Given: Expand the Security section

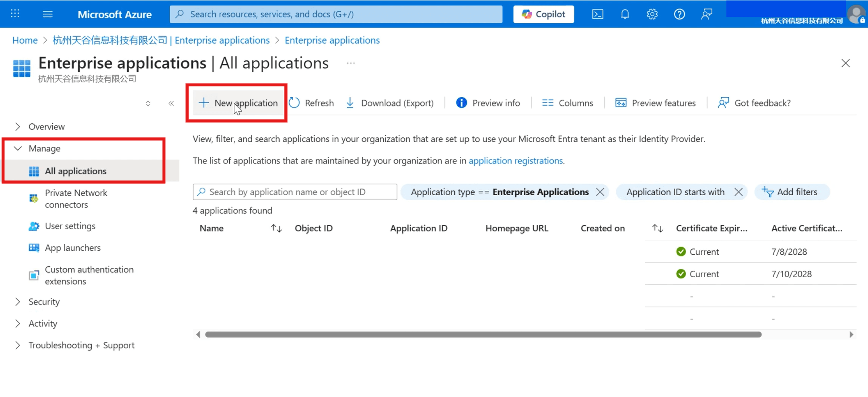Looking at the screenshot, I should 18,302.
